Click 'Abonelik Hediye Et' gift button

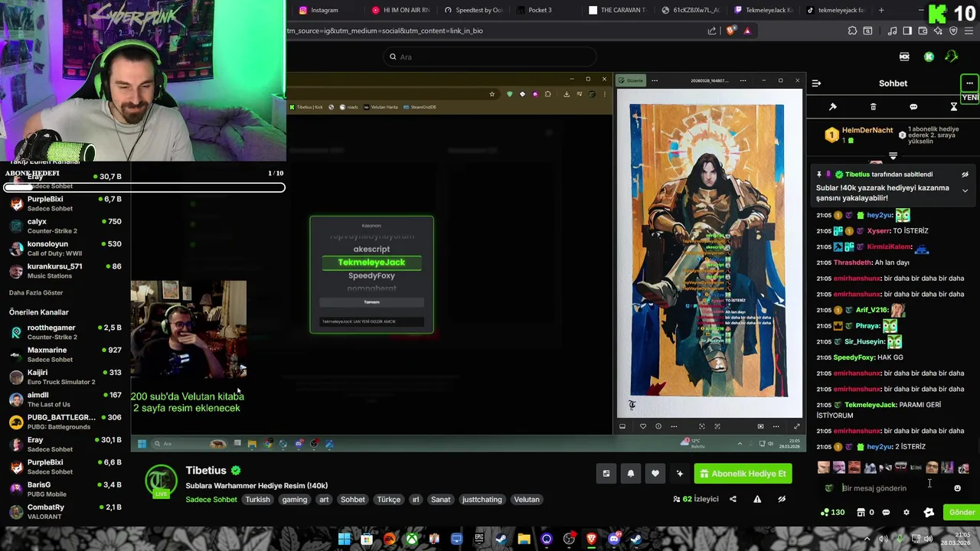pyautogui.click(x=743, y=474)
